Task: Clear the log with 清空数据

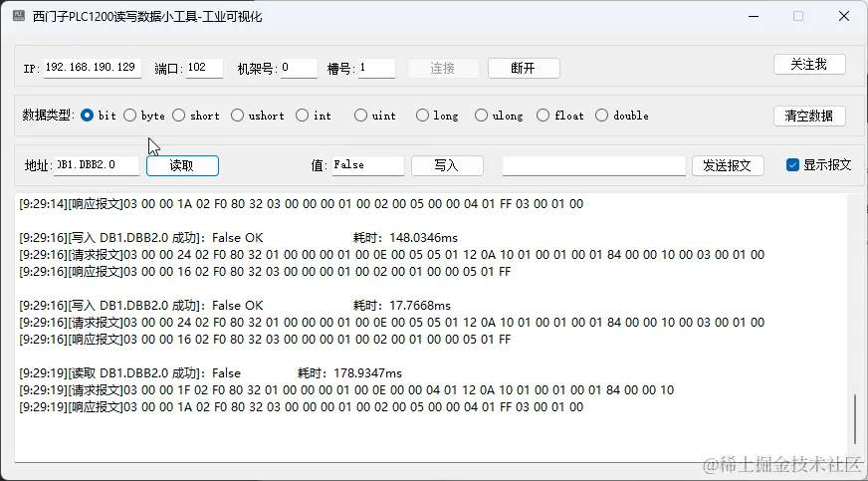Action: click(x=809, y=116)
